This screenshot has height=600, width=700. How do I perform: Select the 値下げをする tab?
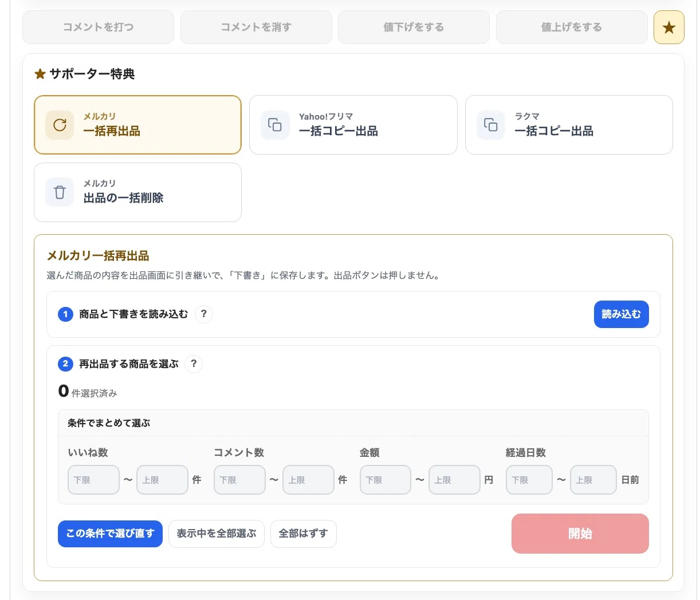(414, 27)
